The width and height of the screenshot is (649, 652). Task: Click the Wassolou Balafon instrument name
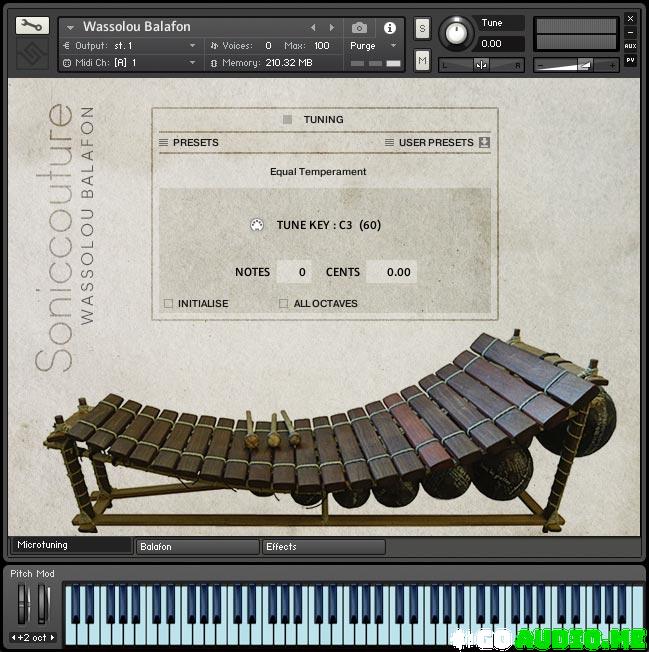coord(136,27)
